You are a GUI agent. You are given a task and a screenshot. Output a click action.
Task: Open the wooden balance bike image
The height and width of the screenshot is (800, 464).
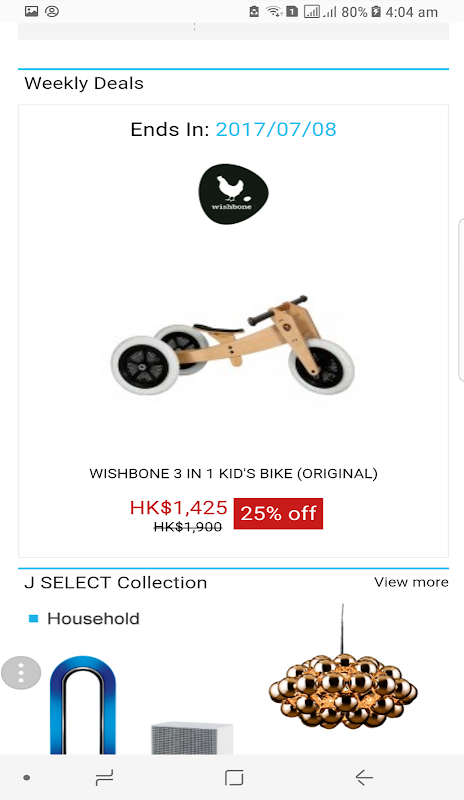click(233, 345)
